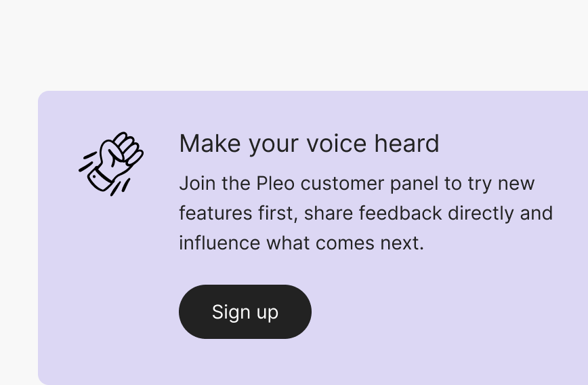Click the word "directly" in the description

(x=481, y=214)
